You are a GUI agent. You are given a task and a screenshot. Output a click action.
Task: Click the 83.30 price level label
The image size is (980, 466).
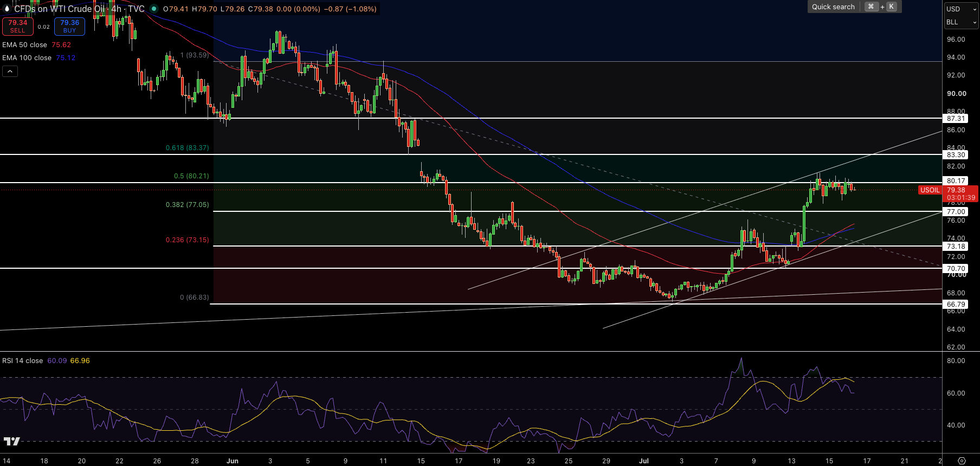(956, 155)
